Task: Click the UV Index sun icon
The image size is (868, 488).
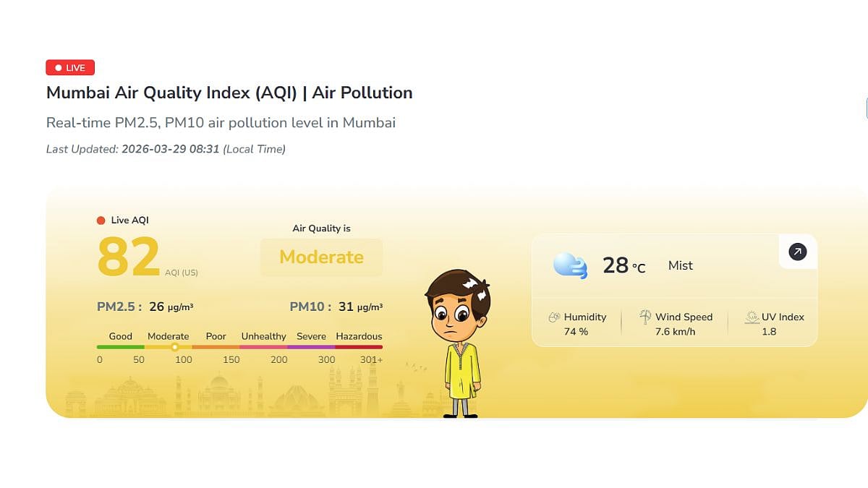Action: tap(752, 317)
